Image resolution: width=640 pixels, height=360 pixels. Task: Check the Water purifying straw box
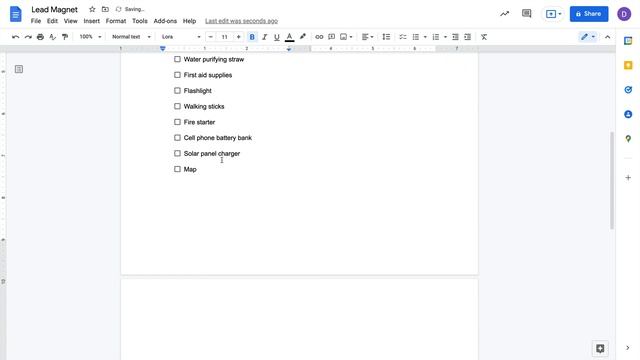click(177, 59)
